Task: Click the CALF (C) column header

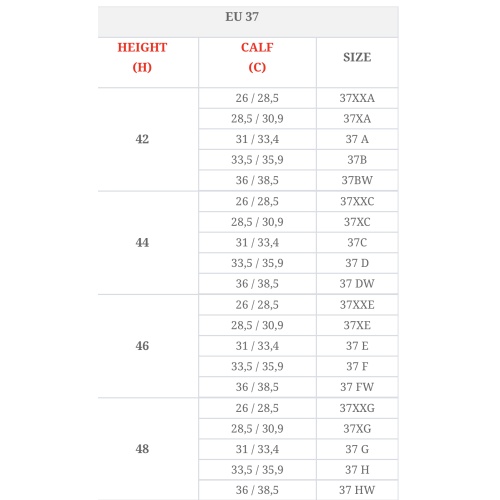Action: click(257, 62)
